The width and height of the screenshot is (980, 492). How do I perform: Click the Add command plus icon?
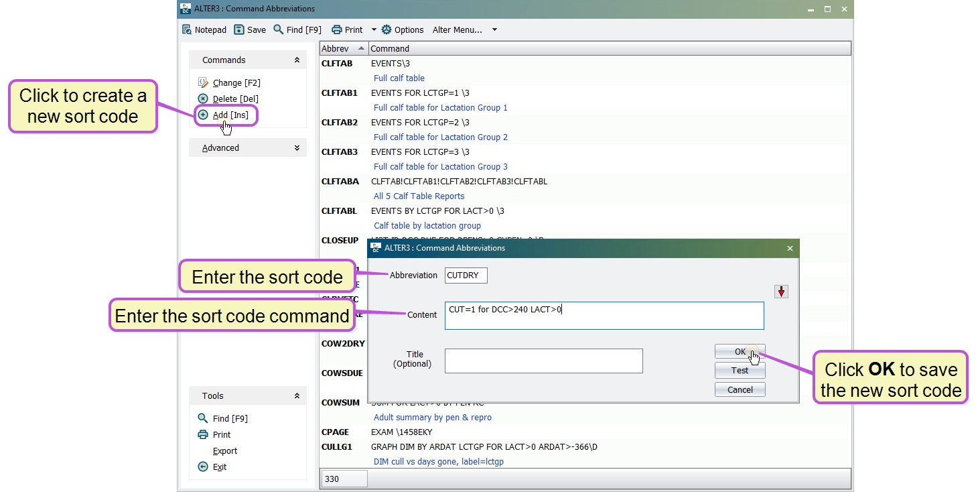pos(203,115)
